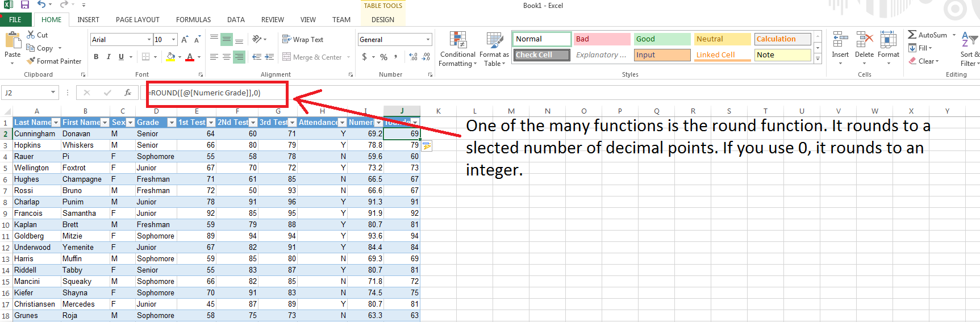Screen dimensions: 980x322
Task: Click the Increase Indent icon
Action: 269,57
